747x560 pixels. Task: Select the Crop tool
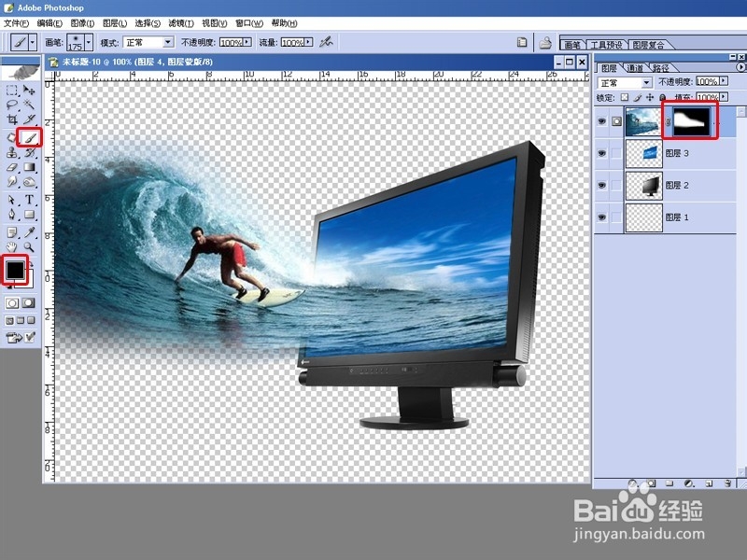pos(10,117)
